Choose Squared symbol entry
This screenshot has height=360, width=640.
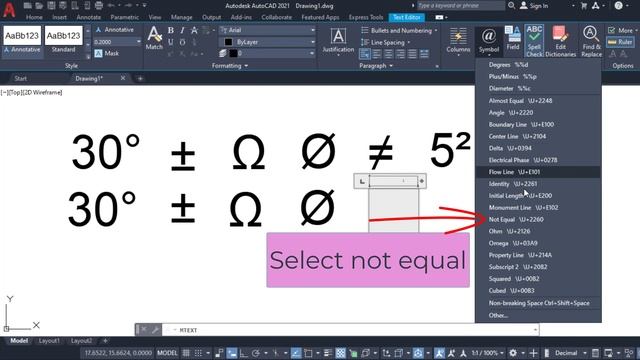click(x=538, y=279)
